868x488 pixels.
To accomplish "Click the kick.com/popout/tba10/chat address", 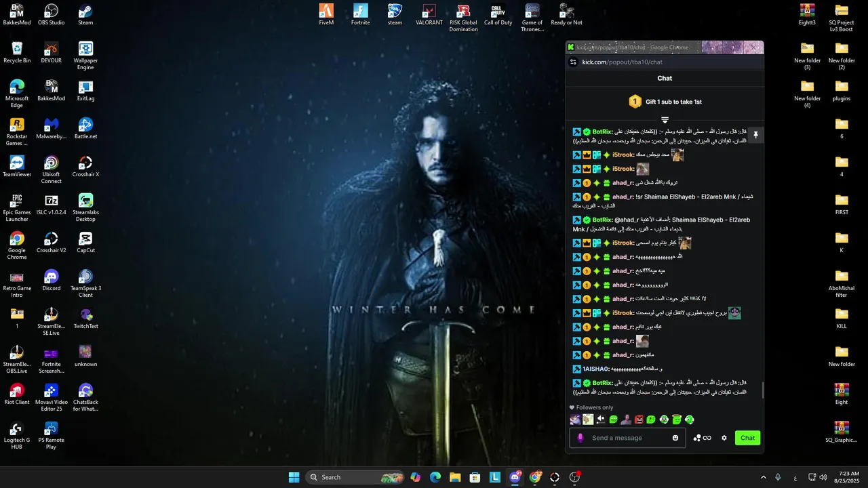I will 622,62.
